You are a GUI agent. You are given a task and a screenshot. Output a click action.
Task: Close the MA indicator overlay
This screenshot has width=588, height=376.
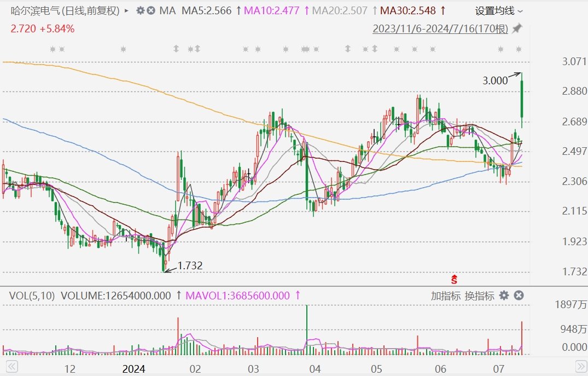coord(151,10)
